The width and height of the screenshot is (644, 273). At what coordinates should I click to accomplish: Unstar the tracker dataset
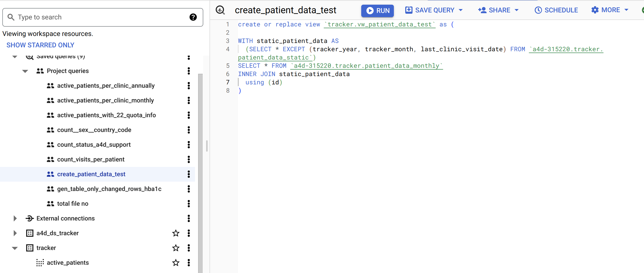click(x=176, y=248)
